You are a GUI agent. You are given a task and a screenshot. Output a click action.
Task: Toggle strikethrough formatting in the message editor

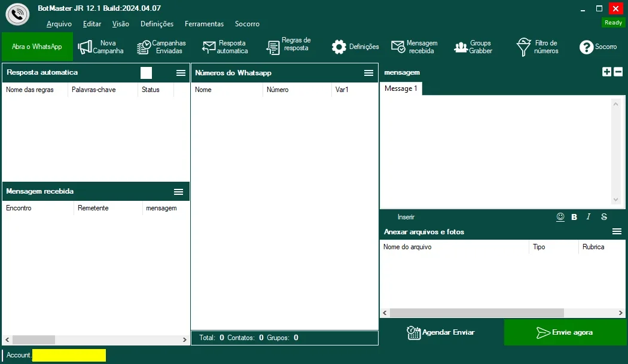[x=604, y=216]
